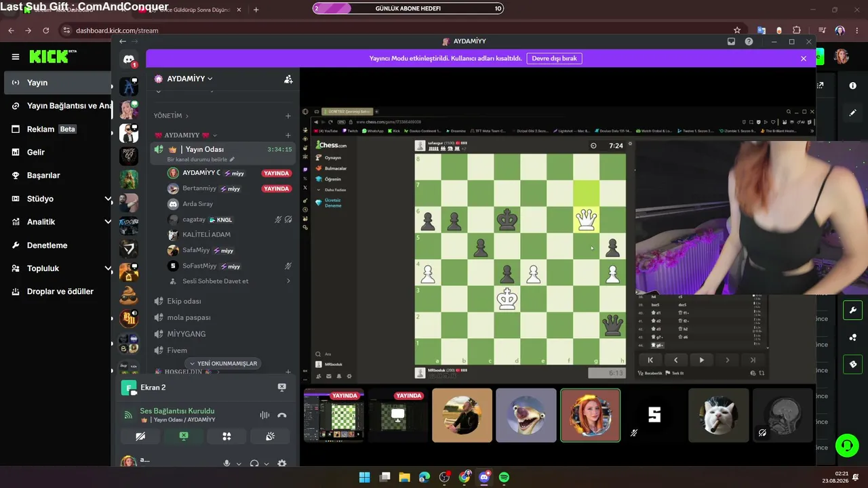Toggle Discord headphone deafen
This screenshot has width=868, height=488.
point(254,464)
